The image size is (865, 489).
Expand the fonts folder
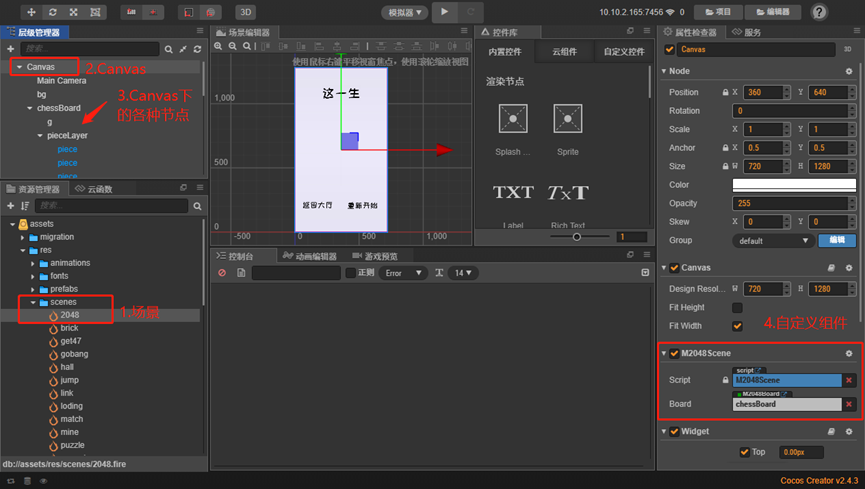(x=33, y=276)
